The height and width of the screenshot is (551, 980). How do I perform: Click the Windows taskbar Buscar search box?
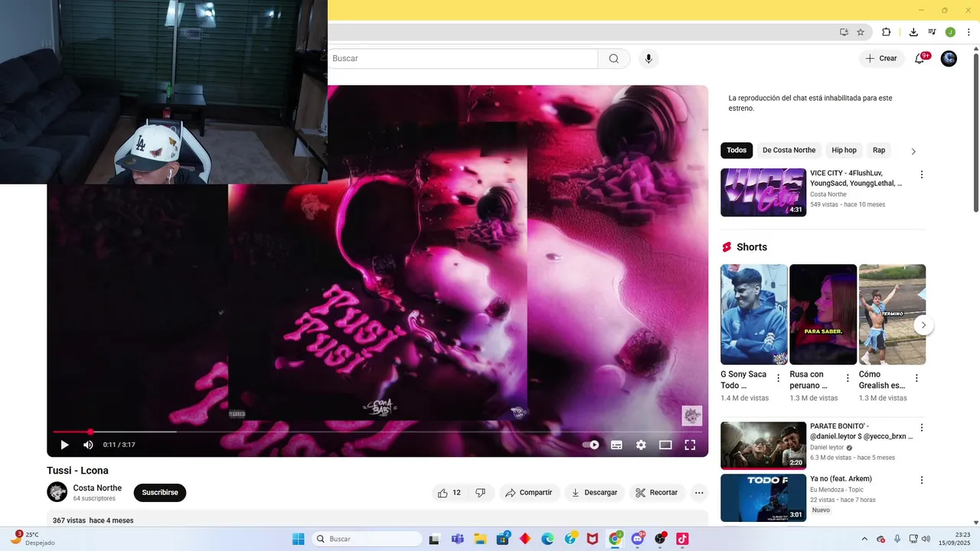367,539
